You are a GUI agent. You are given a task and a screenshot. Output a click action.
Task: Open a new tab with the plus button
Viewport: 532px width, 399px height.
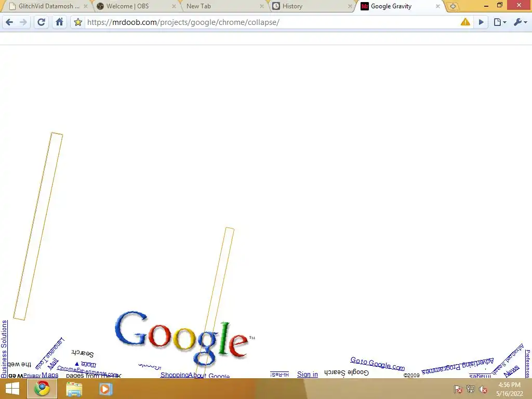click(453, 6)
